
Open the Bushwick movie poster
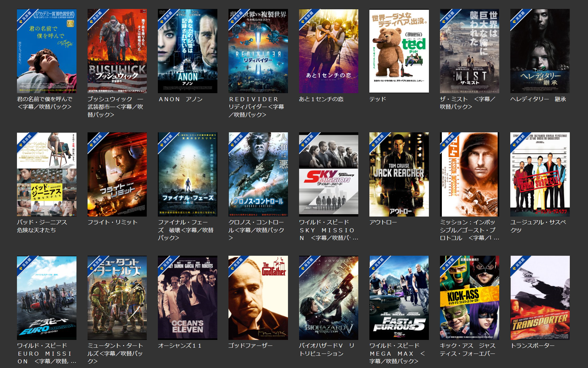(x=117, y=51)
